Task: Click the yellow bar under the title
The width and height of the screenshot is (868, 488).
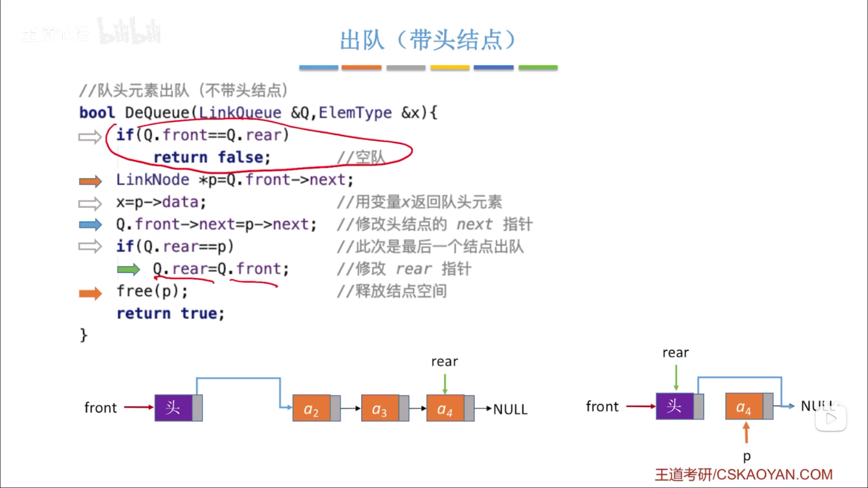Action: click(x=450, y=67)
